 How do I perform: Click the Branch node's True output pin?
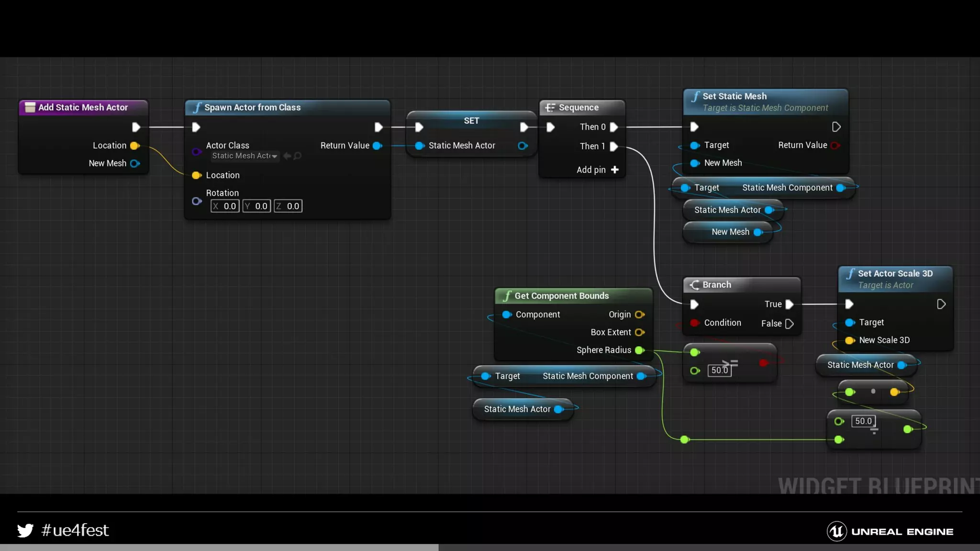tap(790, 304)
